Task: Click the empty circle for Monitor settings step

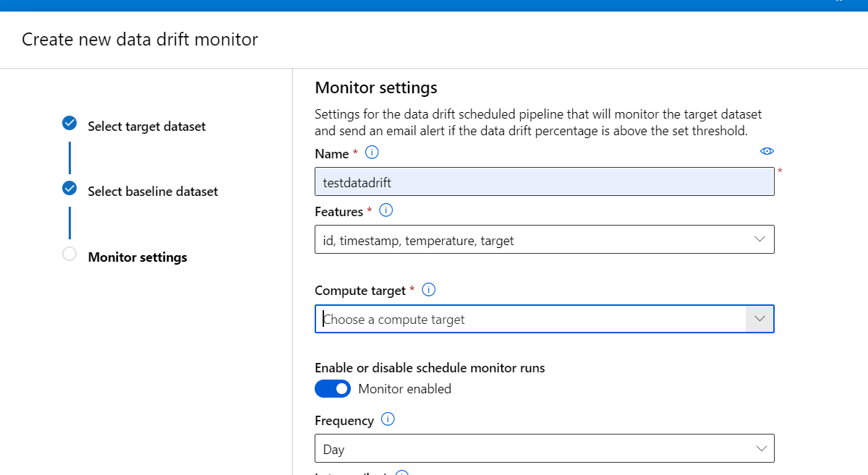Action: coord(69,254)
